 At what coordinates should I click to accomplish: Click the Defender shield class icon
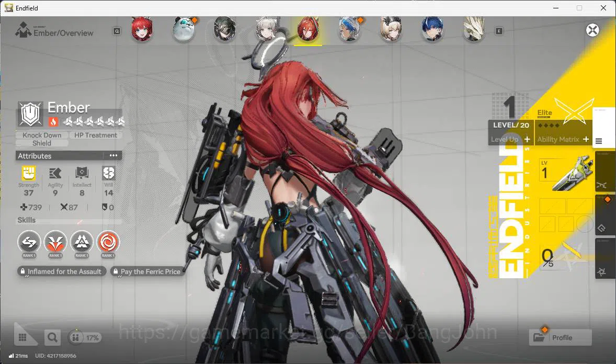30,114
